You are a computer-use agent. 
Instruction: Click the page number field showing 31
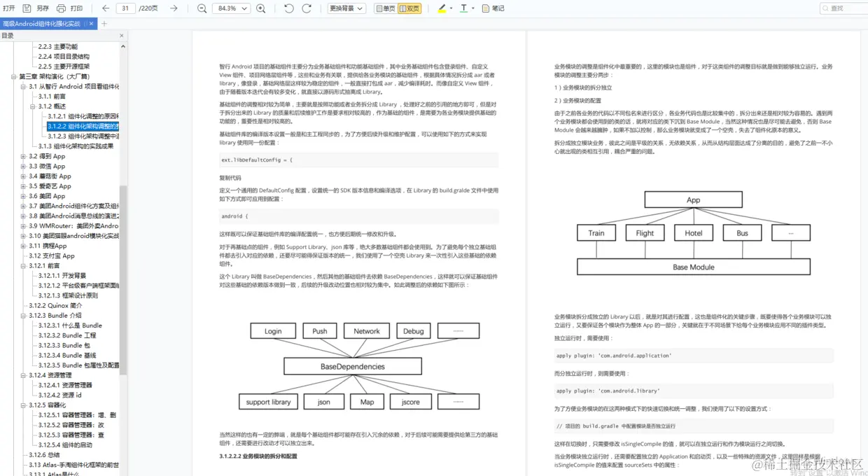(125, 8)
